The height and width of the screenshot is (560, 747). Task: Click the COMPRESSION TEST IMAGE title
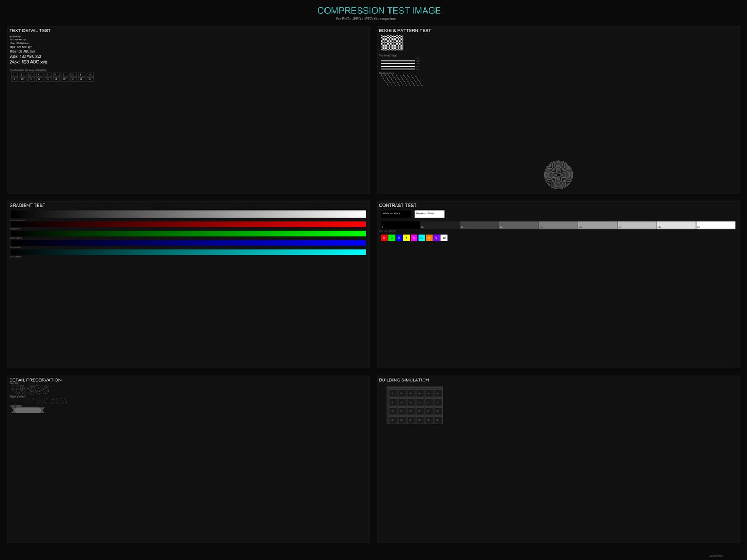[x=379, y=11]
